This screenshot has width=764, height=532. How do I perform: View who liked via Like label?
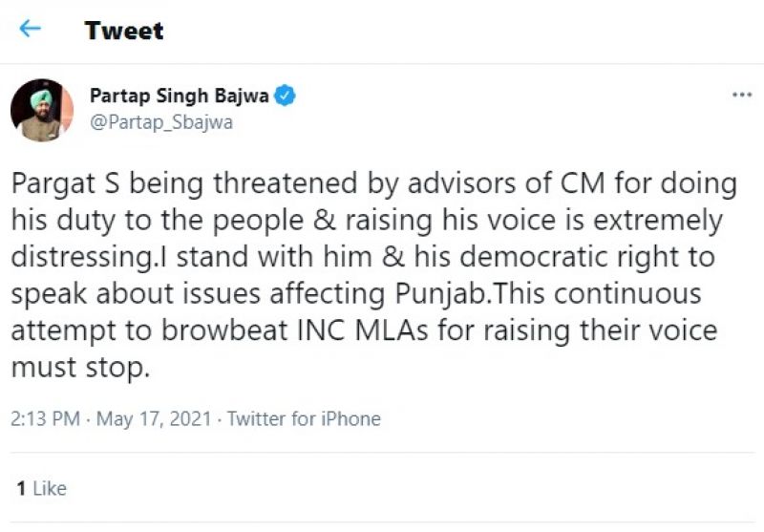pyautogui.click(x=50, y=488)
